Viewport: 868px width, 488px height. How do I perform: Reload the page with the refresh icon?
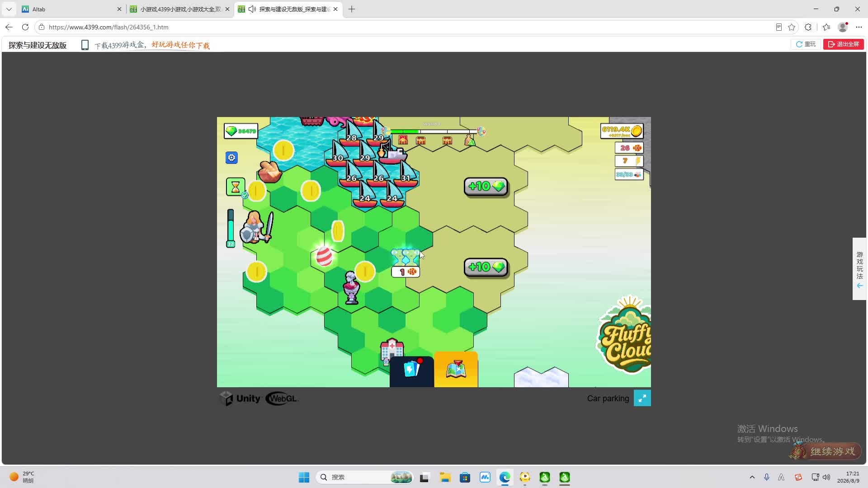point(25,27)
